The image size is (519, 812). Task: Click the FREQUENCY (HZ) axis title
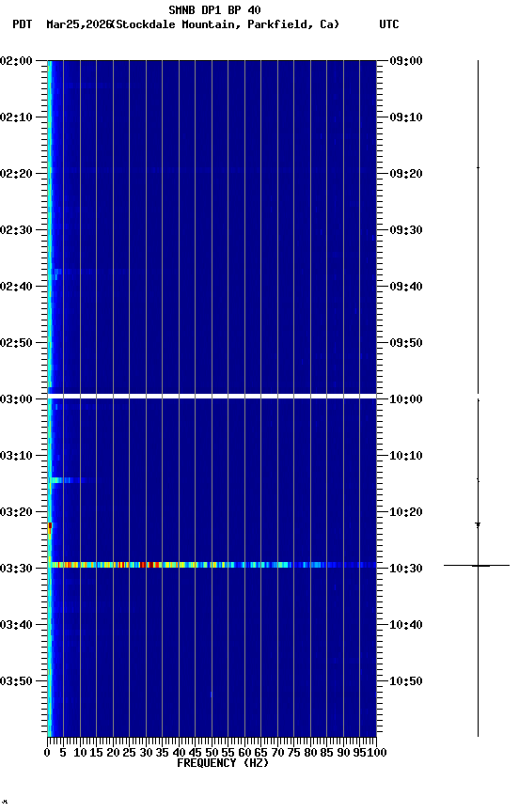(223, 763)
